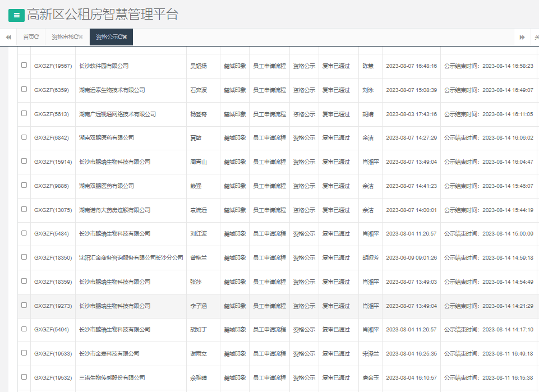The height and width of the screenshot is (392, 539).
Task: Click the tab bar scroll-right double arrow
Action: [522, 37]
